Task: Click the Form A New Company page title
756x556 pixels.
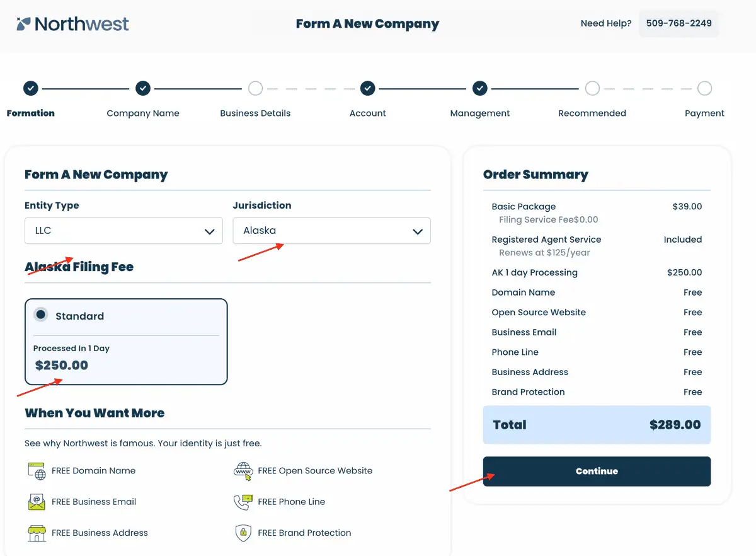Action: click(367, 24)
